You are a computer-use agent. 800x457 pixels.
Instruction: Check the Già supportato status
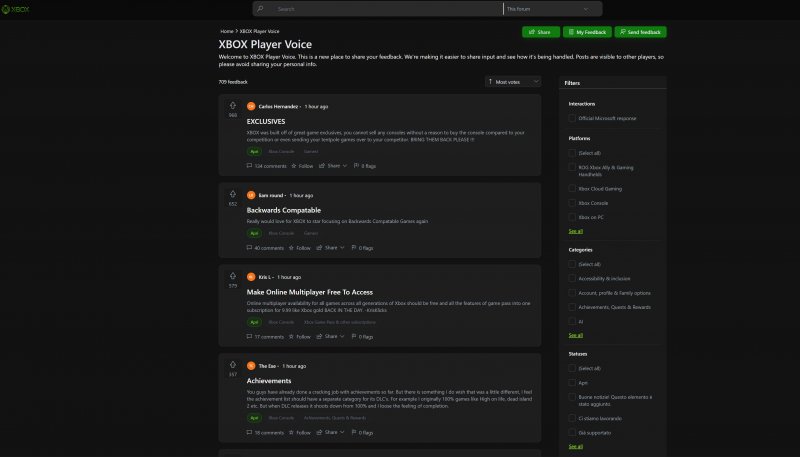(x=572, y=433)
